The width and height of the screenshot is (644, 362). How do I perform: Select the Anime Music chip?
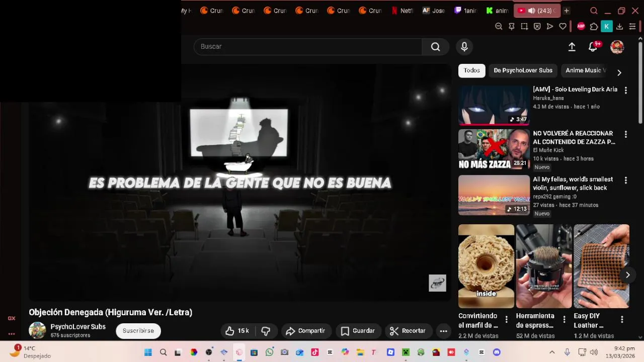pyautogui.click(x=586, y=70)
